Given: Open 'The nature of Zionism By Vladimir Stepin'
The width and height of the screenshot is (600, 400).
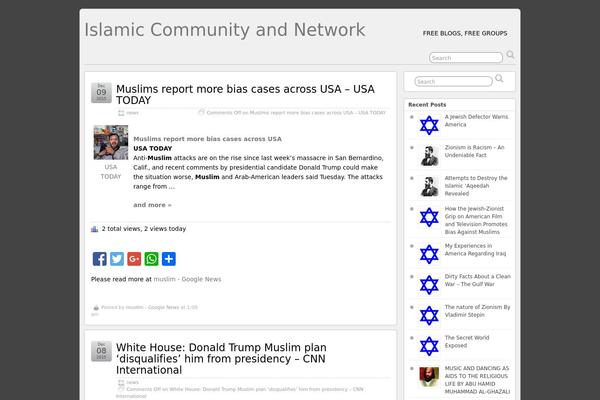Looking at the screenshot, I should [478, 311].
